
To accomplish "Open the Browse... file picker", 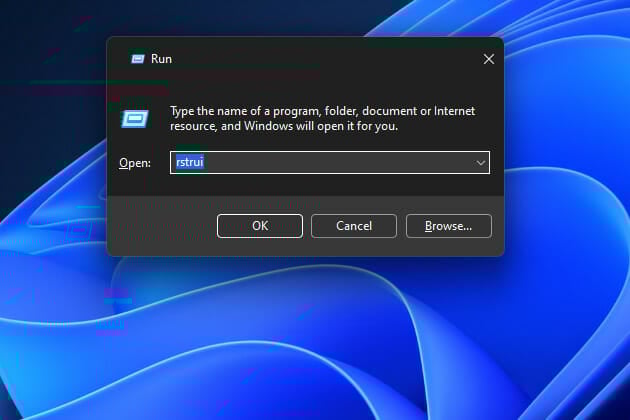I will coord(448,226).
